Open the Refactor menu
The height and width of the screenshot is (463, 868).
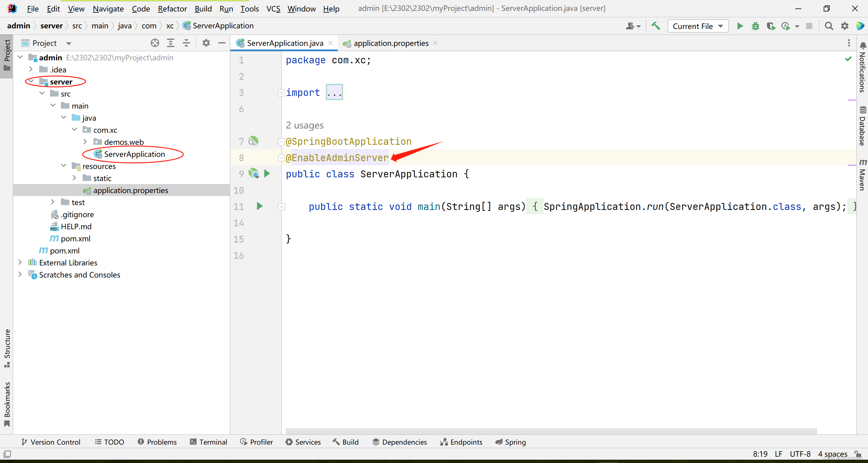coord(172,9)
